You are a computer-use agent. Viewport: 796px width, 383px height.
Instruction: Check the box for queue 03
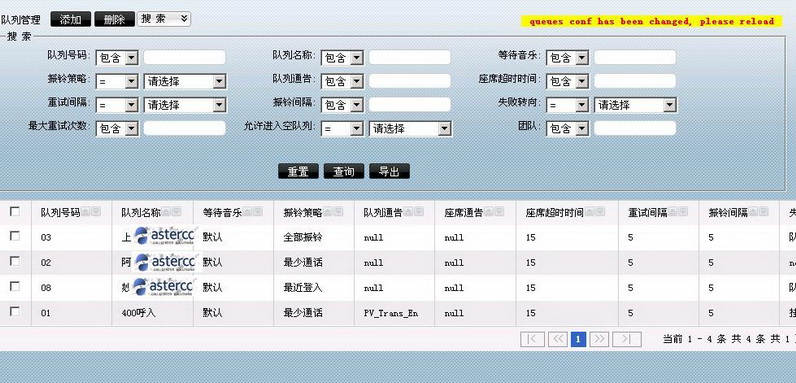coord(15,236)
